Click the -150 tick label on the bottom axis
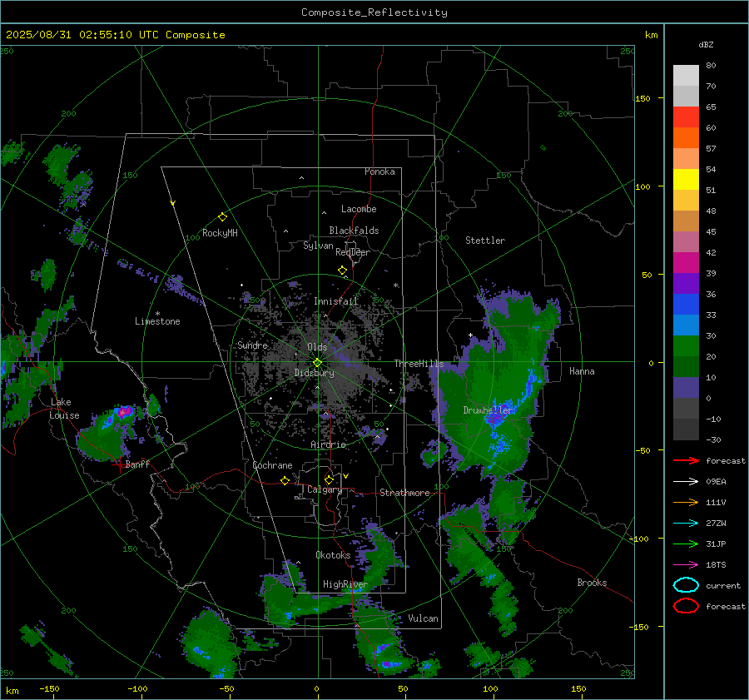The height and width of the screenshot is (700, 749). tap(49, 688)
